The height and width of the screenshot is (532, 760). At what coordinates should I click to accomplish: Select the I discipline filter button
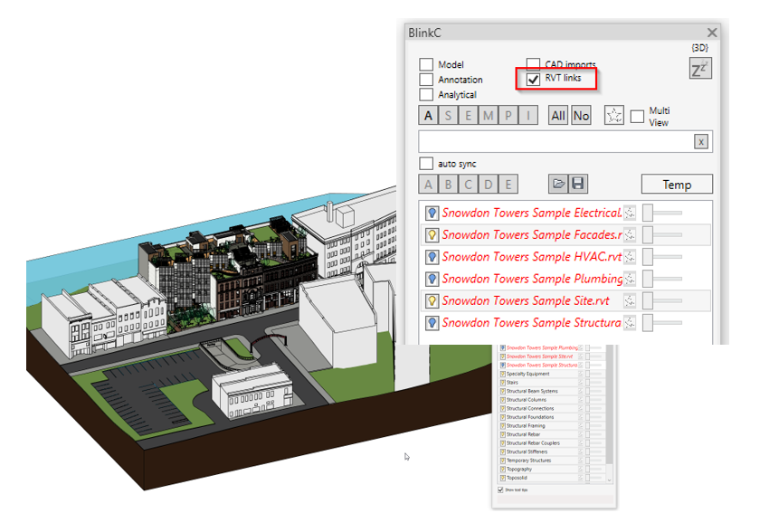pyautogui.click(x=528, y=116)
